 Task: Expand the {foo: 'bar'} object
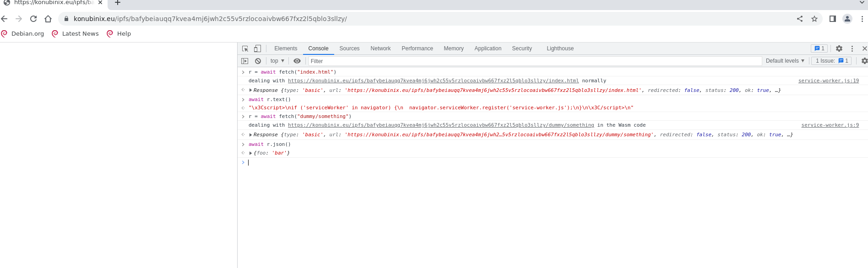[250, 153]
